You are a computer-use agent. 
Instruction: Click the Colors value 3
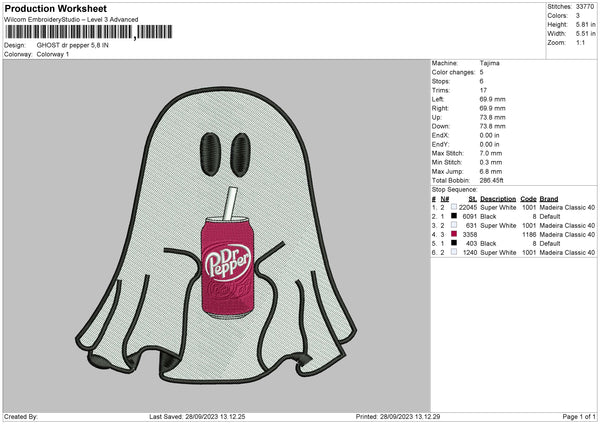pos(578,16)
